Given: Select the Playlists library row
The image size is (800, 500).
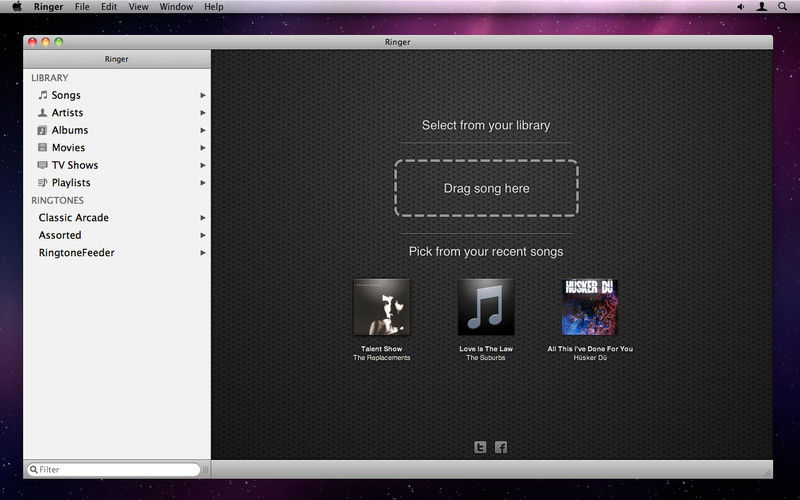Looking at the screenshot, I should pos(117,182).
